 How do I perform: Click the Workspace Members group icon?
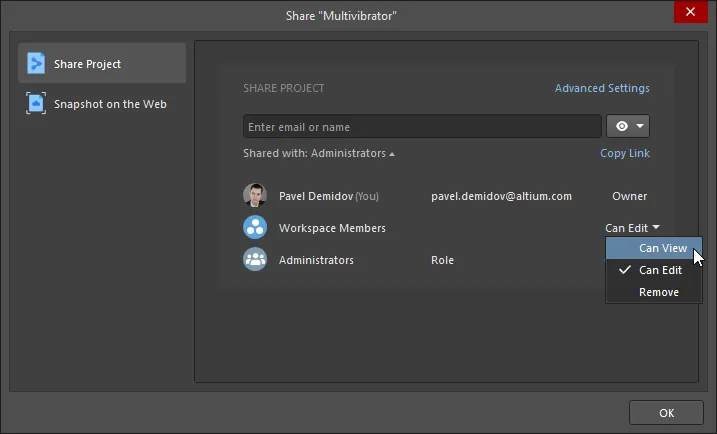point(255,227)
